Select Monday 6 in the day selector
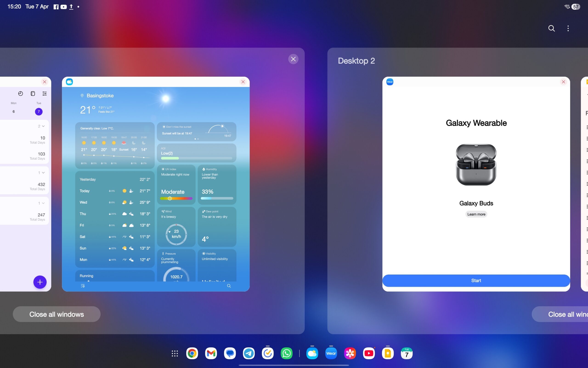588x368 pixels. [x=14, y=111]
